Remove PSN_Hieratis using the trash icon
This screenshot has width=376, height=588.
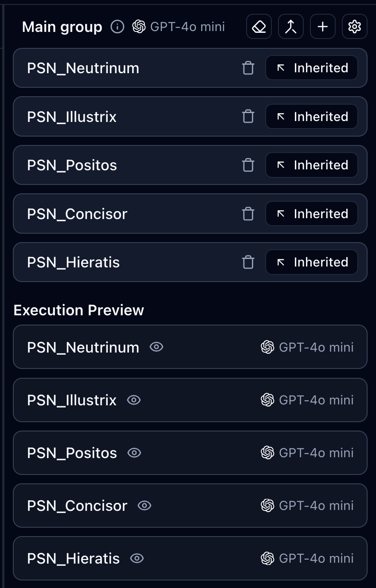tap(248, 262)
